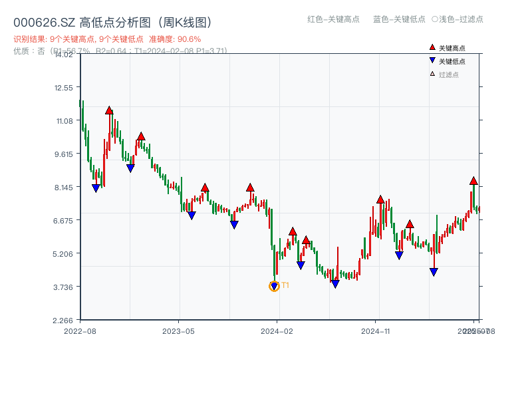Click the 蓝色-关键低点 header label
The width and height of the screenshot is (532, 399).
coord(399,19)
